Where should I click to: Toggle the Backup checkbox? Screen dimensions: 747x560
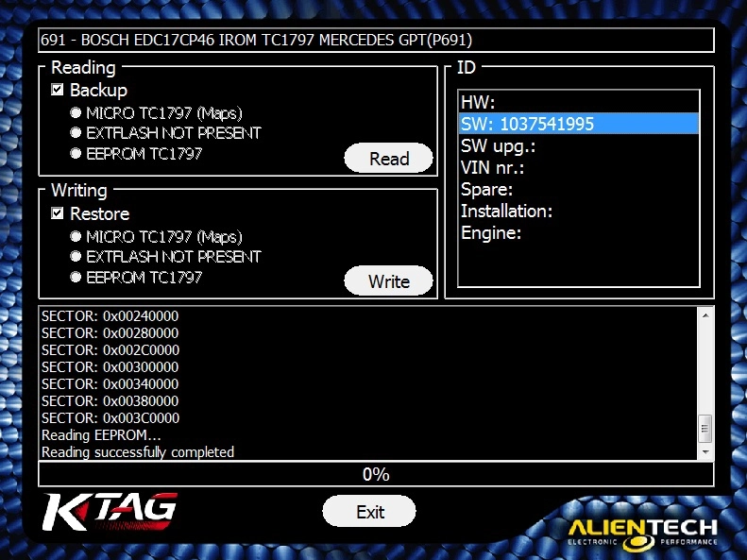point(58,90)
